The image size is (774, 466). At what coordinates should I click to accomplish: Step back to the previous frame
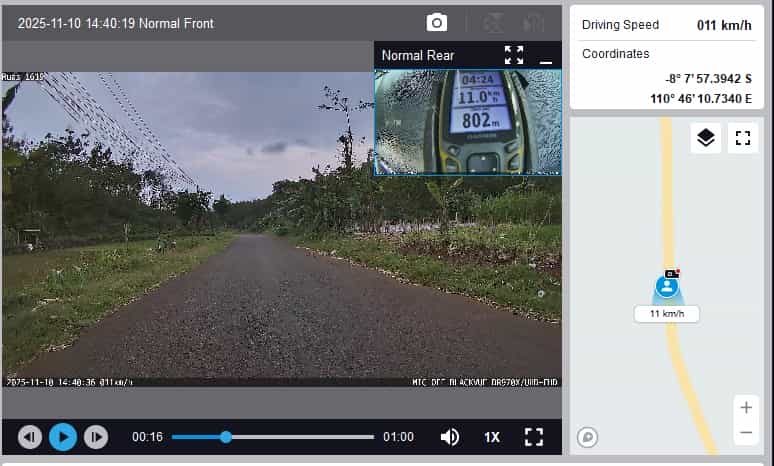click(31, 437)
